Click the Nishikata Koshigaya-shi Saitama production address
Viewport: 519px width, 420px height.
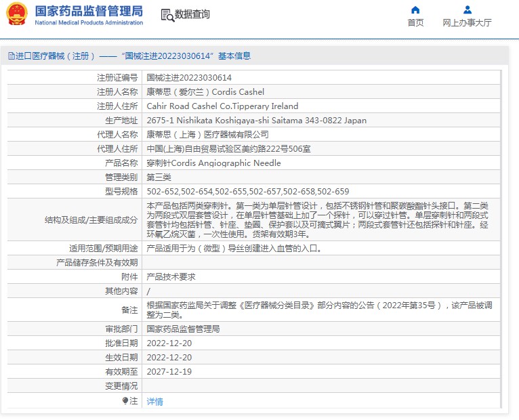257,121
